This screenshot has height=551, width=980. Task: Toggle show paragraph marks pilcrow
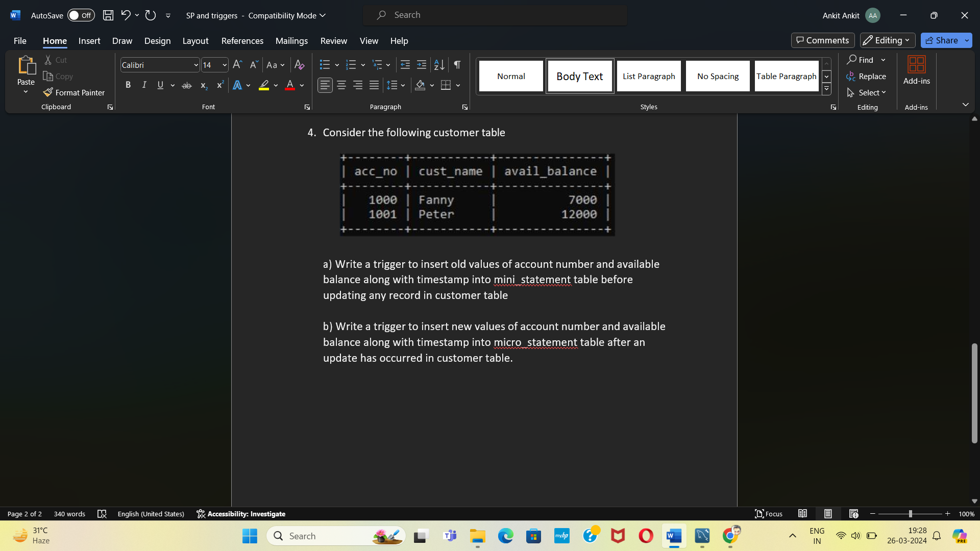[x=457, y=65]
